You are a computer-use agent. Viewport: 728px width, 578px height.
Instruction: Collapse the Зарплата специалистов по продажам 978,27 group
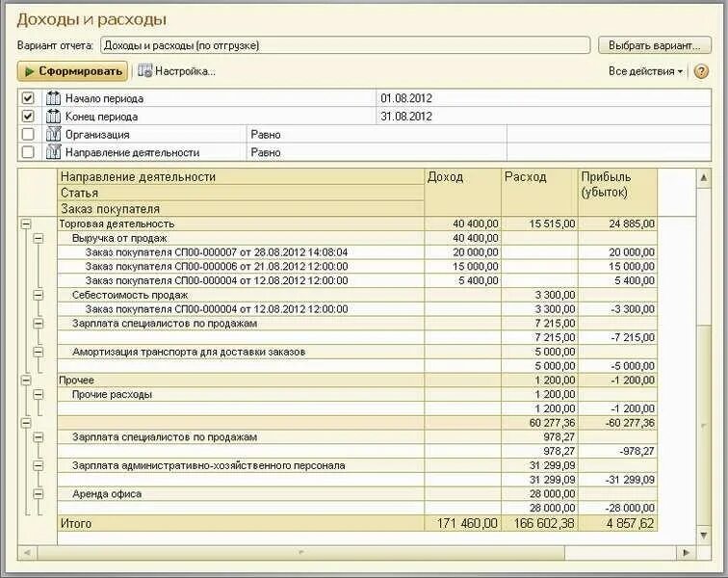[39, 437]
